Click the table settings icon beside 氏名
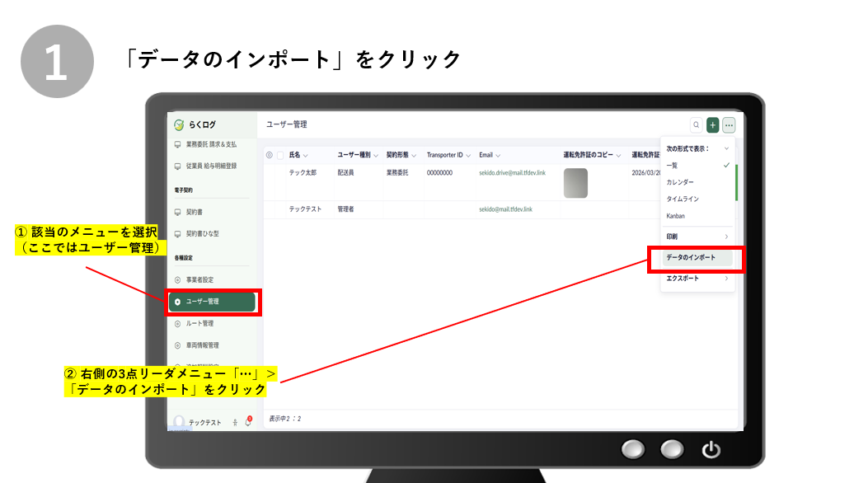The image size is (868, 483). [x=270, y=155]
